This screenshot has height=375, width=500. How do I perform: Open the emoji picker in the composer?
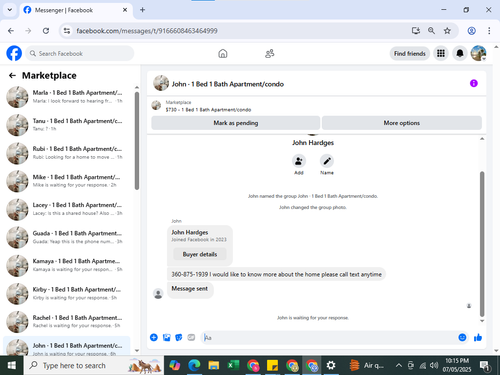pyautogui.click(x=462, y=337)
